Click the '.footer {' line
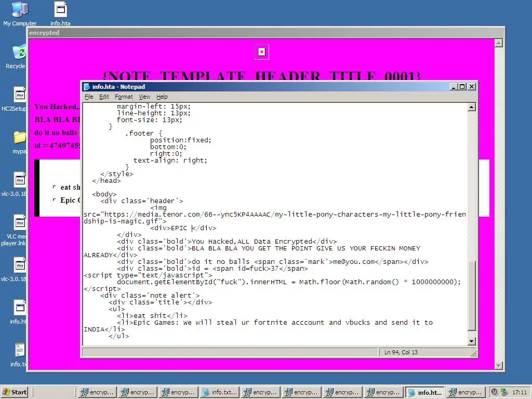This screenshot has height=399, width=532. (x=143, y=134)
